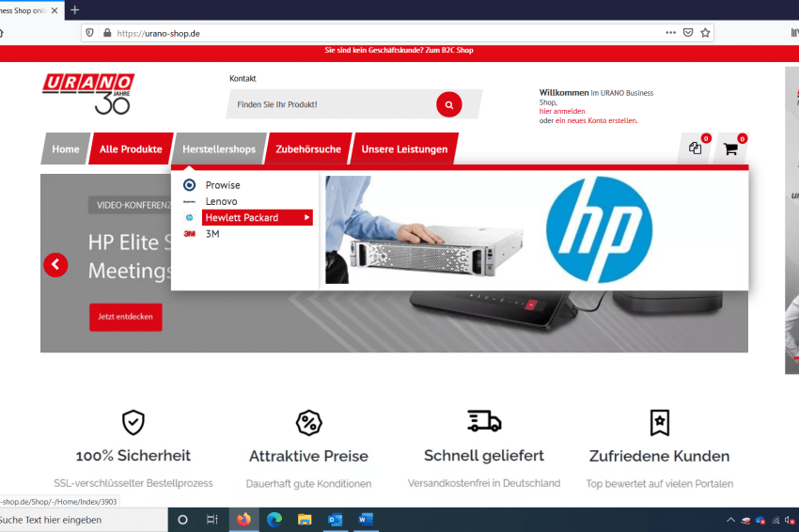The width and height of the screenshot is (799, 532).
Task: Open the shopping cart icon
Action: click(x=730, y=149)
